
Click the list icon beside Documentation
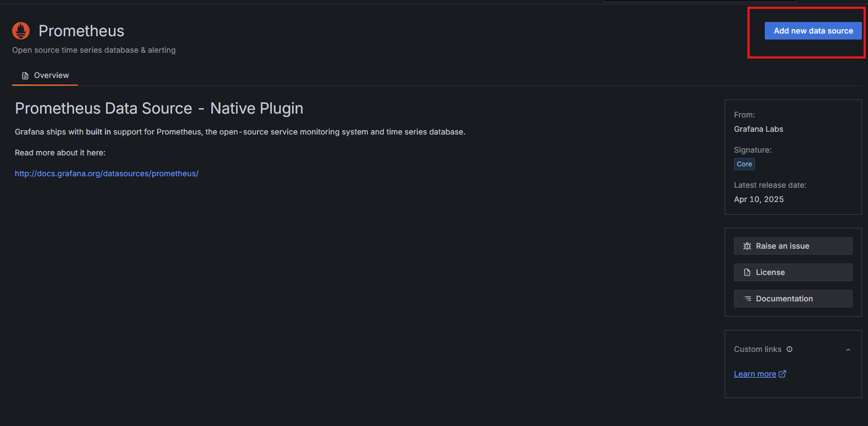747,299
